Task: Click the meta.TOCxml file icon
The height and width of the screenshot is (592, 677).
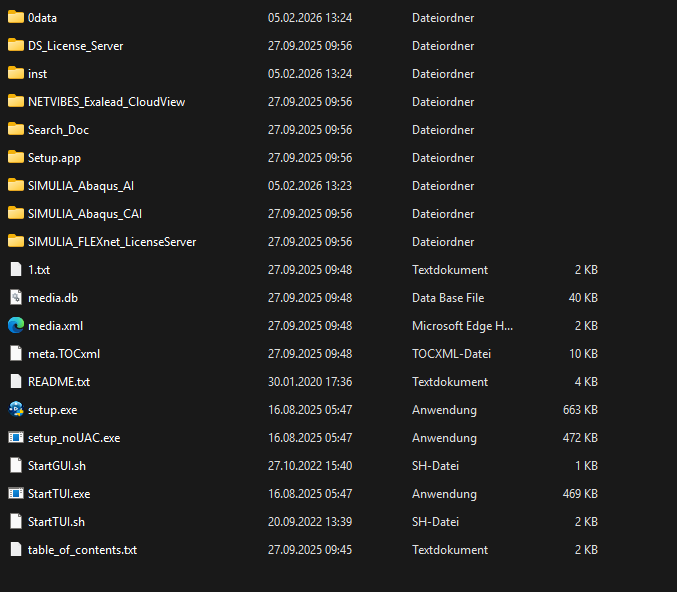Action: [x=16, y=353]
